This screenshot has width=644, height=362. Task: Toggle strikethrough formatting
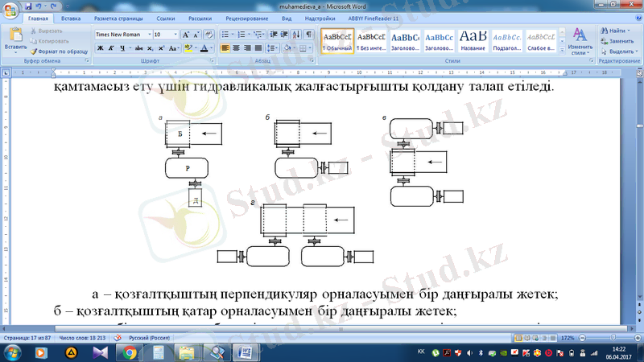(x=138, y=48)
